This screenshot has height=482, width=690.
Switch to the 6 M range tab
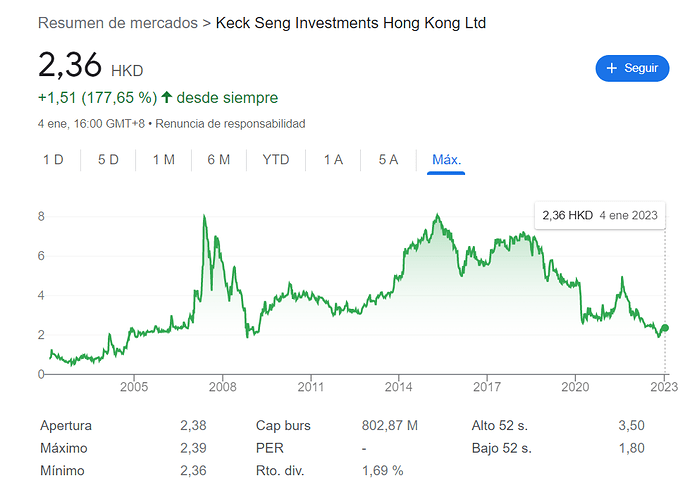(x=219, y=159)
